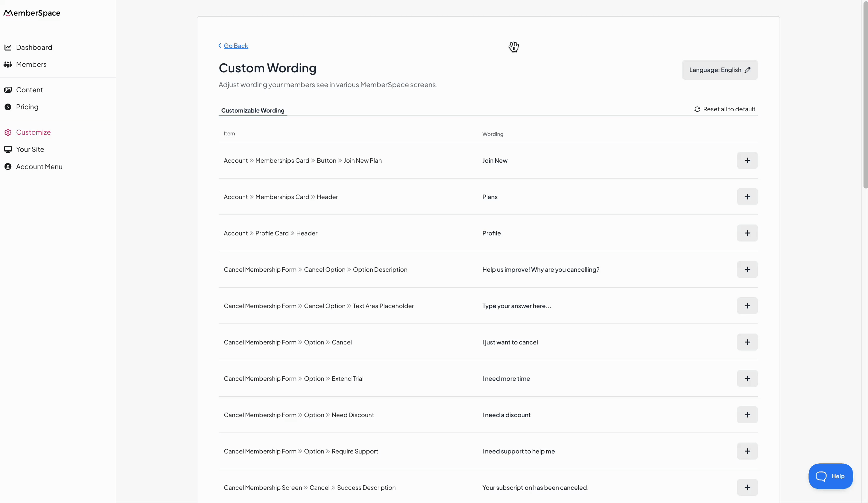Click the 'Profile' wording value

click(x=491, y=233)
